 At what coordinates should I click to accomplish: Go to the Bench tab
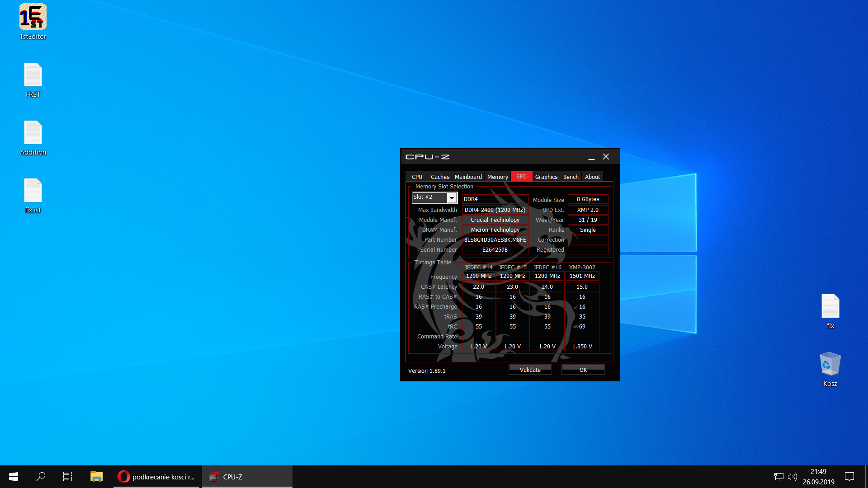571,177
